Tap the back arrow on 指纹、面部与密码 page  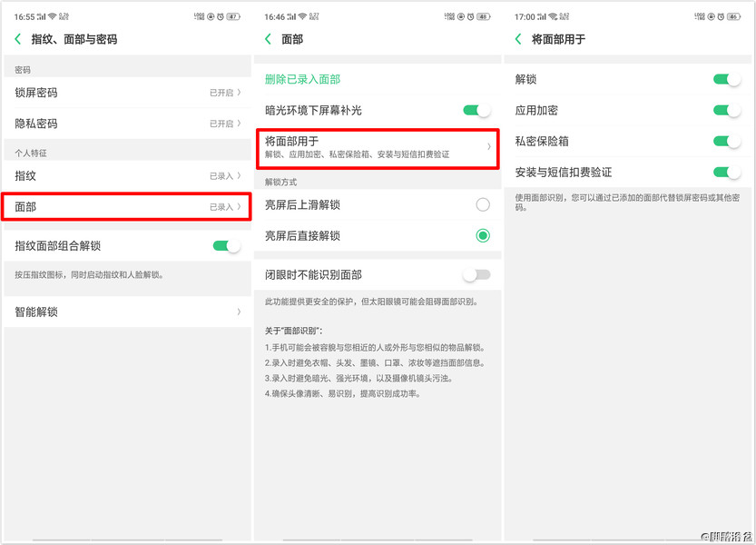coord(18,39)
